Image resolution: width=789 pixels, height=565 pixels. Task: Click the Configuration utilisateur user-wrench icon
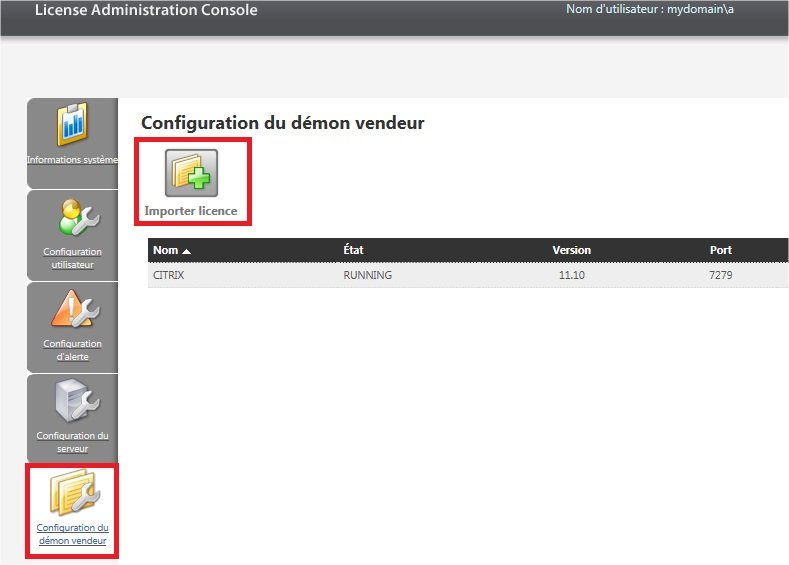[x=72, y=217]
